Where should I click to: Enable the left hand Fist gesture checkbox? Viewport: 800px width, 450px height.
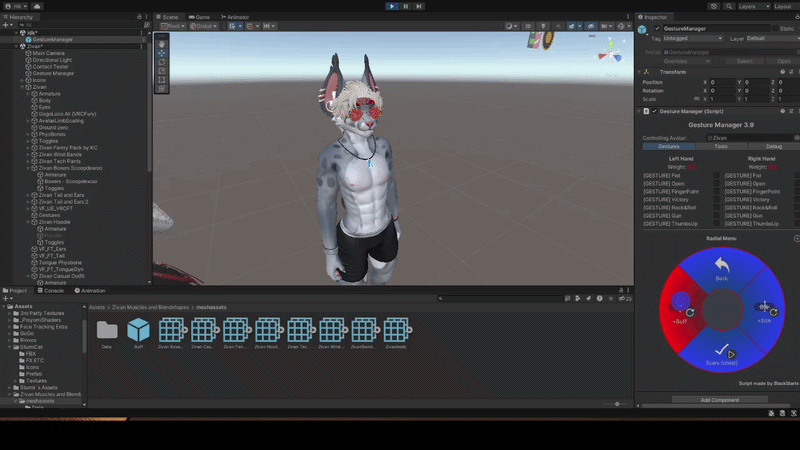tap(717, 175)
